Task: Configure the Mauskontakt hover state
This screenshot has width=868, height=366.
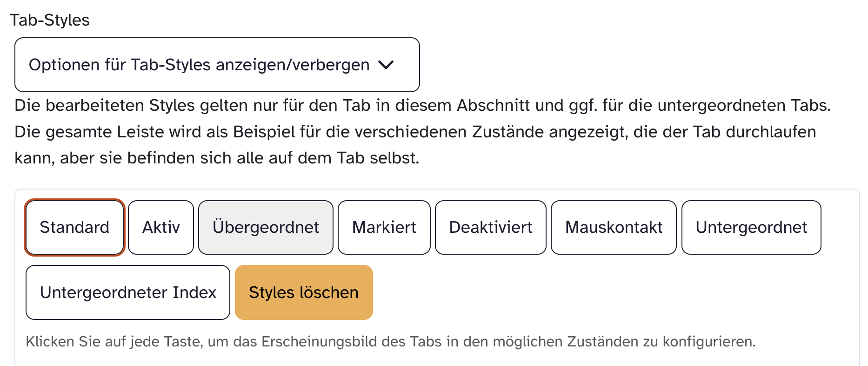Action: pos(614,227)
